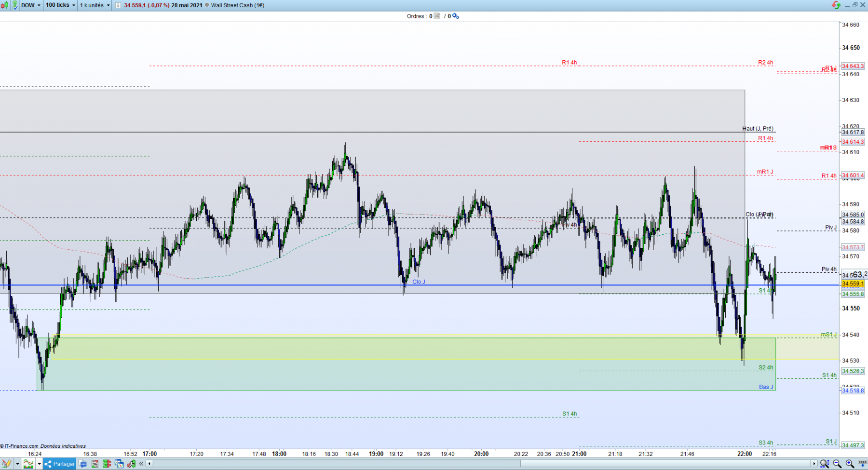Open the drawing pencil tool
Screen dimensions: 868x470
click(7, 464)
